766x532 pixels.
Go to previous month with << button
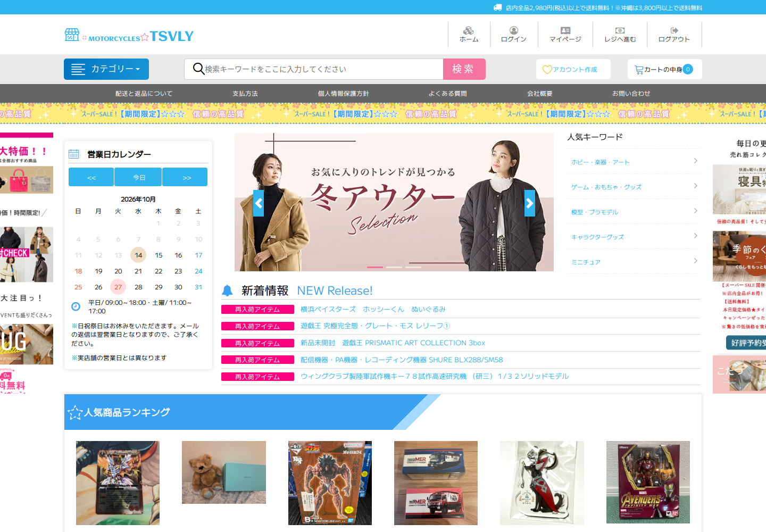tap(91, 177)
